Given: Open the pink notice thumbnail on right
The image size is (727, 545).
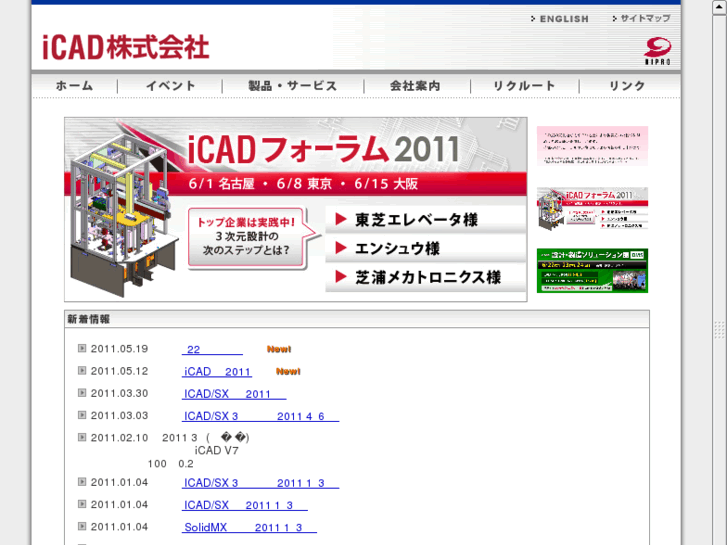Looking at the screenshot, I should pos(593,146).
